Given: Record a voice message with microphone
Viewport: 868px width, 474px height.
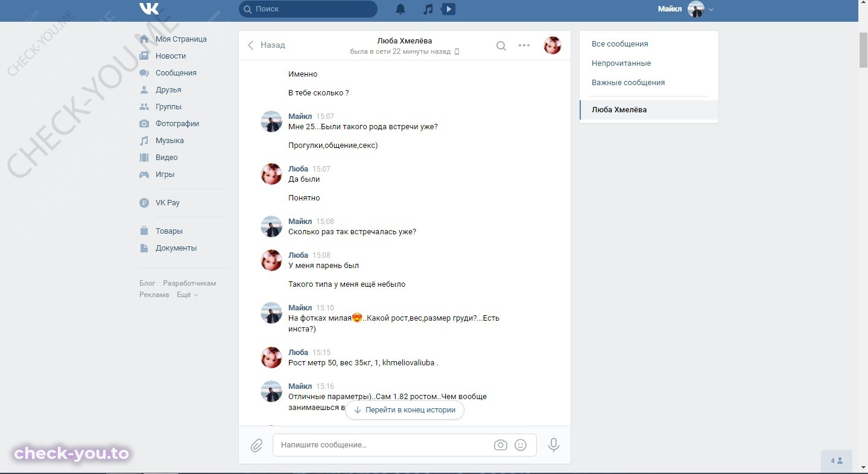Looking at the screenshot, I should pos(554,446).
